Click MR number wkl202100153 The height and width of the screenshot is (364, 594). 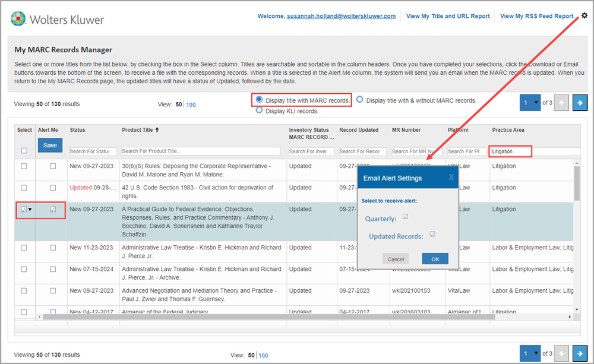pos(411,290)
